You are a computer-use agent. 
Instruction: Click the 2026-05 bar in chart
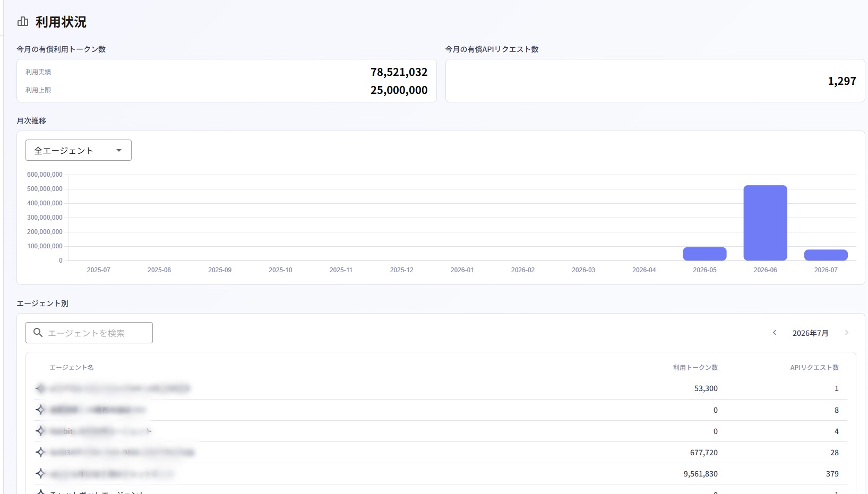coord(704,254)
